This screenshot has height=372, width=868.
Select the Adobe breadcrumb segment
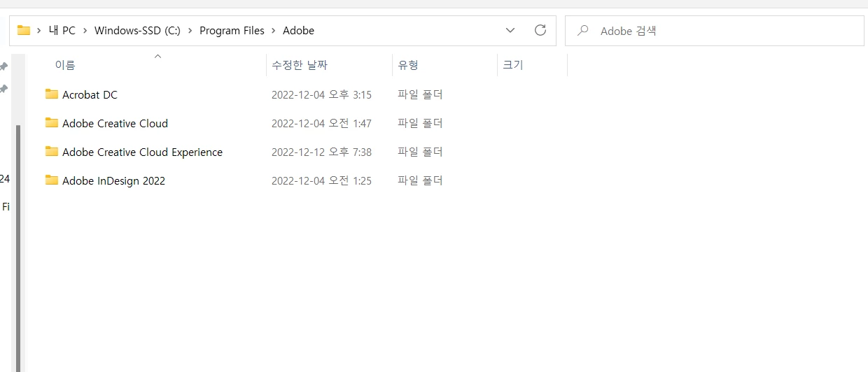[x=298, y=31]
